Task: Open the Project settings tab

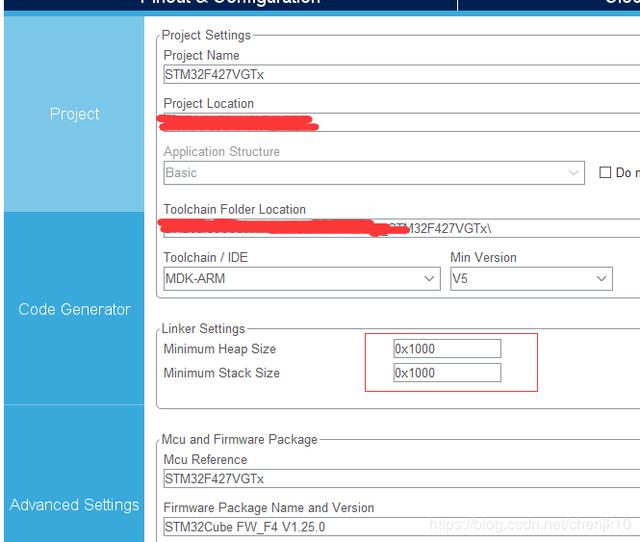Action: 74,114
